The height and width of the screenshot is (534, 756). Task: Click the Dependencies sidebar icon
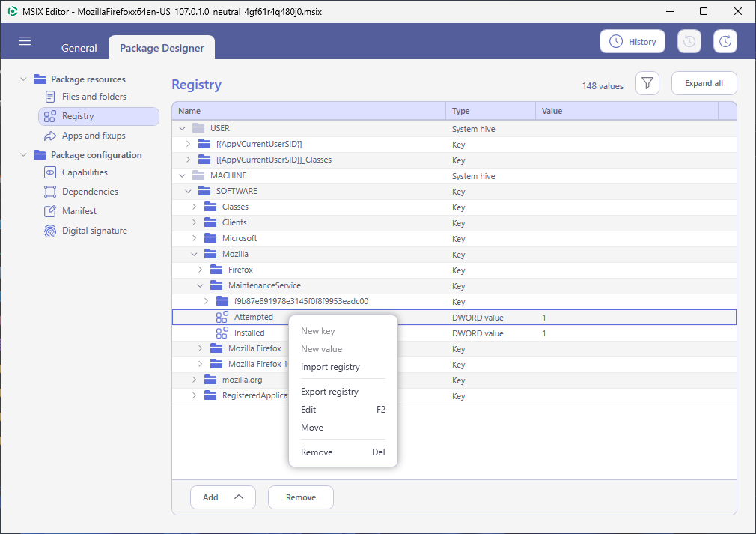(x=50, y=192)
